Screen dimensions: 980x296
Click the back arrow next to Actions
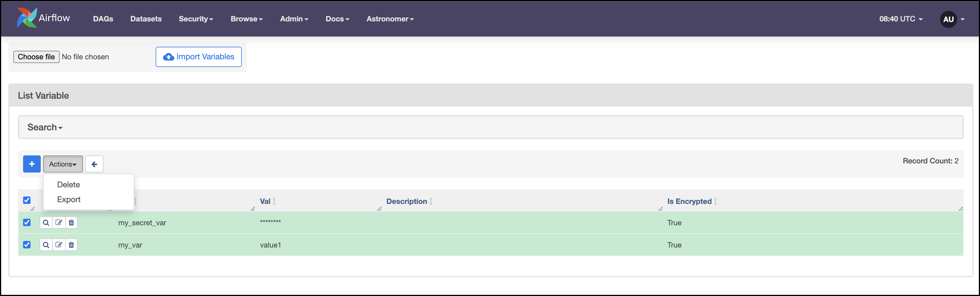click(x=94, y=164)
